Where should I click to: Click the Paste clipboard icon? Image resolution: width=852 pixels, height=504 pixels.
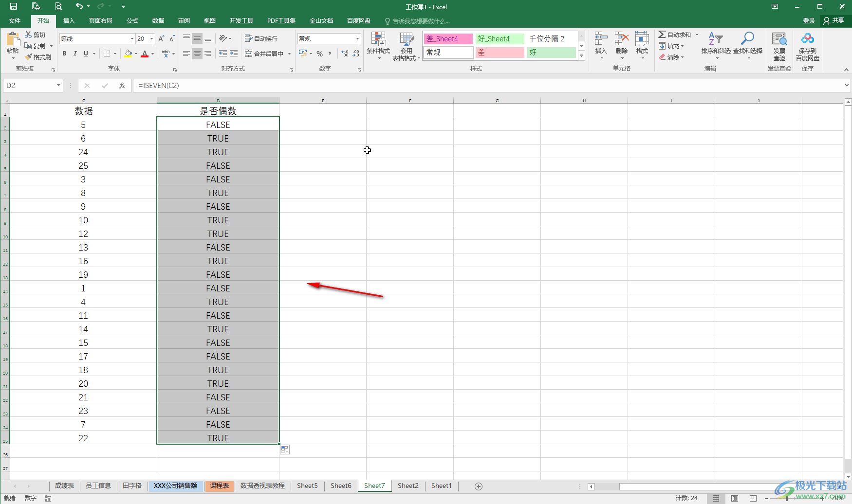point(13,39)
